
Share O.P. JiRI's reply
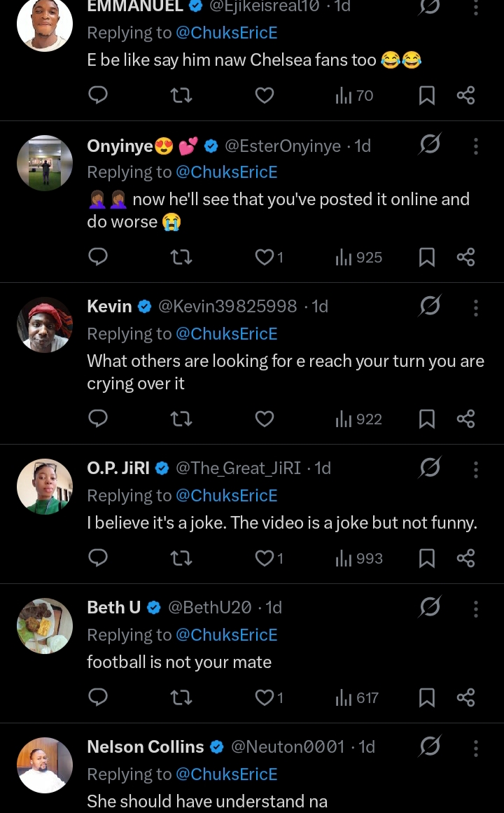pyautogui.click(x=465, y=558)
